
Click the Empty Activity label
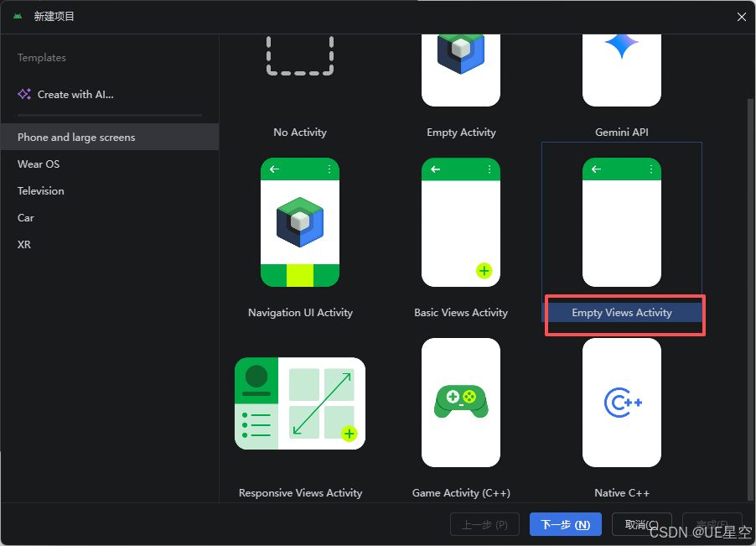461,133
